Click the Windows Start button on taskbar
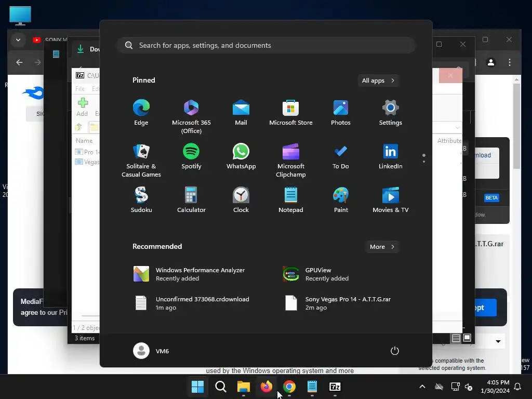 tap(197, 387)
